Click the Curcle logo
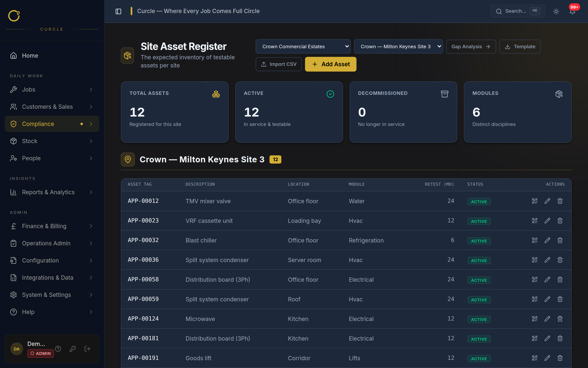 coord(14,16)
